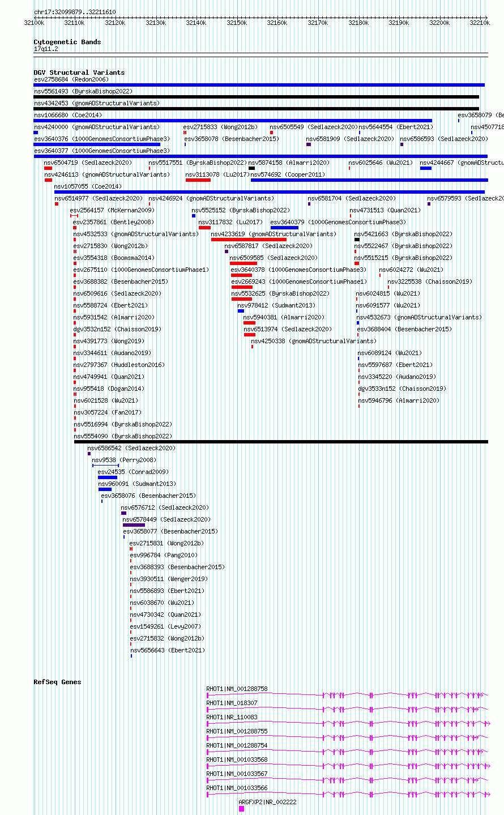This screenshot has height=815, width=504.
Task: Click nsv5946796 (Almarri2020) label
Action: click(x=399, y=400)
